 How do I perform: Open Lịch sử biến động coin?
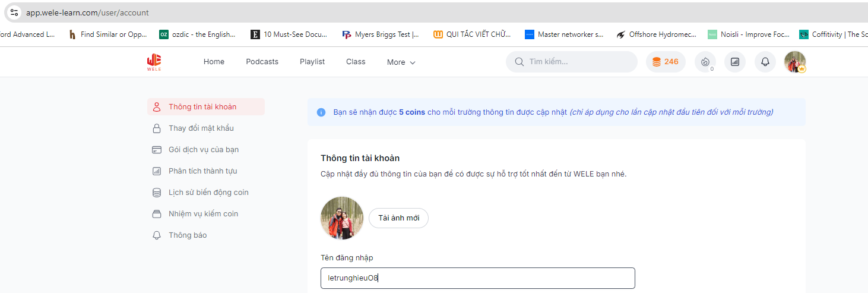click(208, 193)
